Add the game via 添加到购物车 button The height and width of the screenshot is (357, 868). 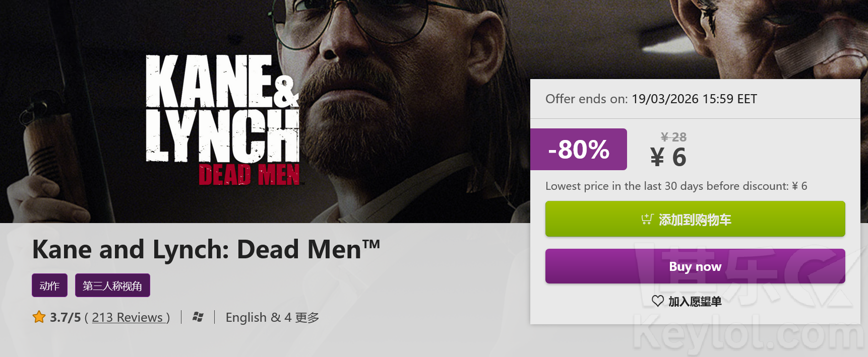pos(695,219)
